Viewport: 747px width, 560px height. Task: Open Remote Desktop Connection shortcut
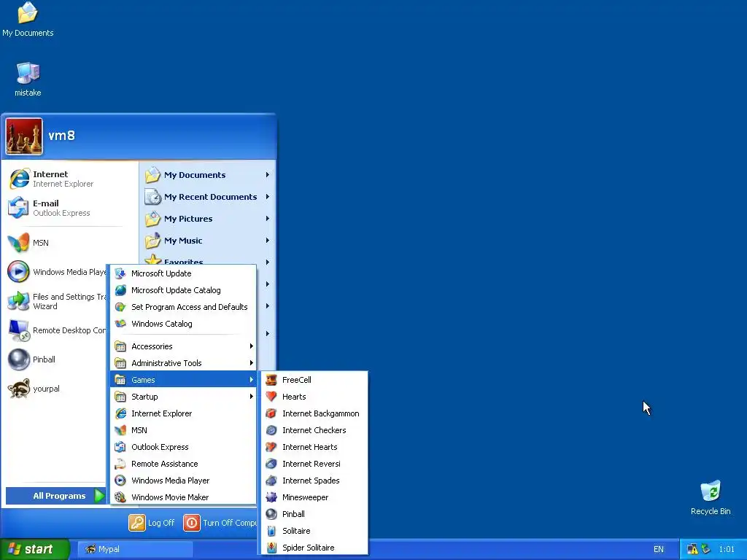(x=55, y=330)
